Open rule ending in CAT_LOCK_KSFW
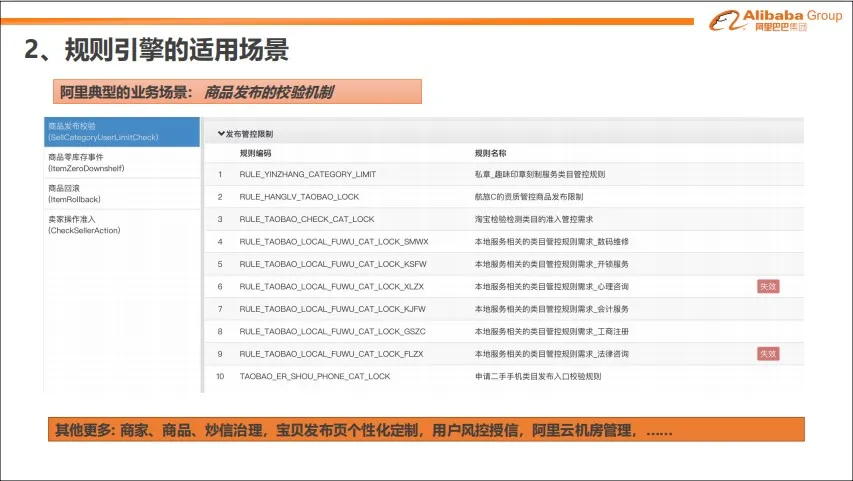 pos(332,264)
